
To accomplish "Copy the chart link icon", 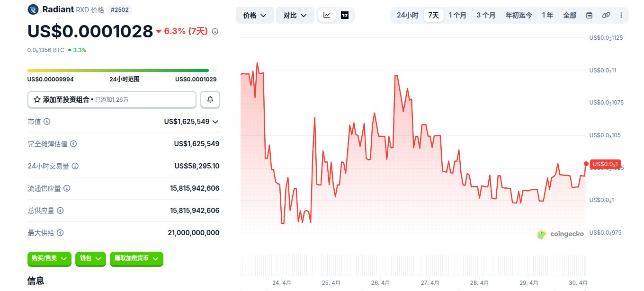I will pos(606,15).
